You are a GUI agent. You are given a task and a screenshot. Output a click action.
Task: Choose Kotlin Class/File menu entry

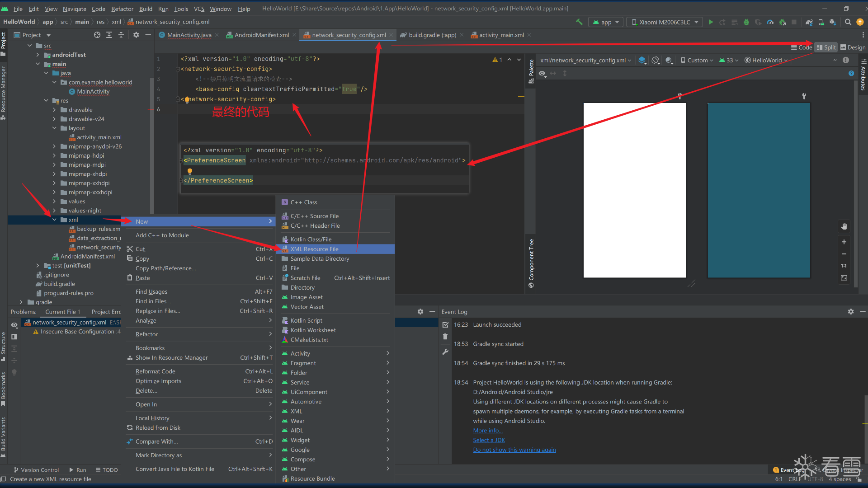(335, 239)
